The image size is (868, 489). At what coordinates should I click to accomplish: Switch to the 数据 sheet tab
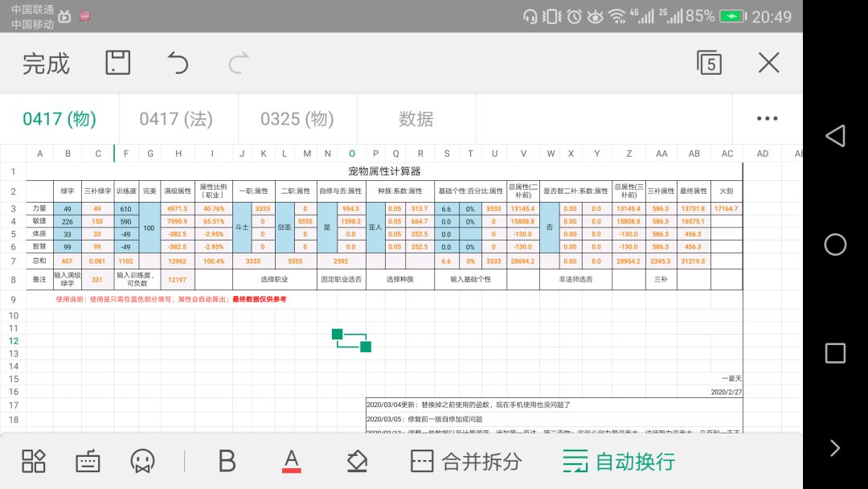pos(416,119)
